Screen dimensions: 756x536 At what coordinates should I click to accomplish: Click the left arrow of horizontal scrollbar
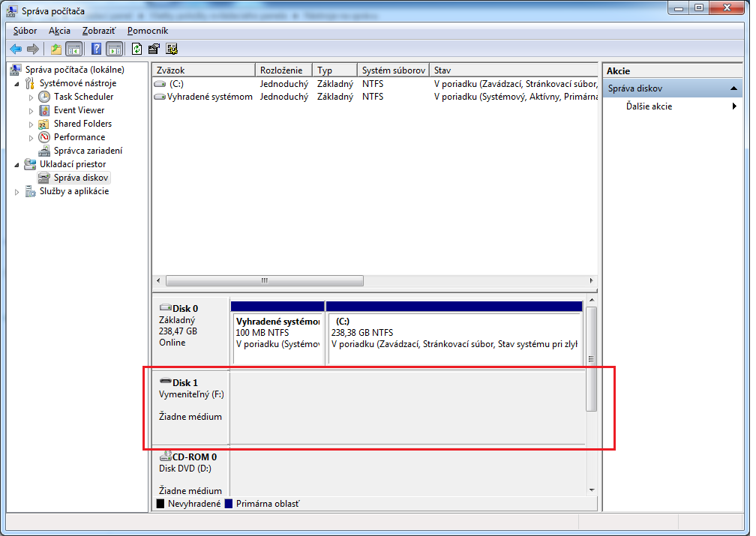point(159,280)
